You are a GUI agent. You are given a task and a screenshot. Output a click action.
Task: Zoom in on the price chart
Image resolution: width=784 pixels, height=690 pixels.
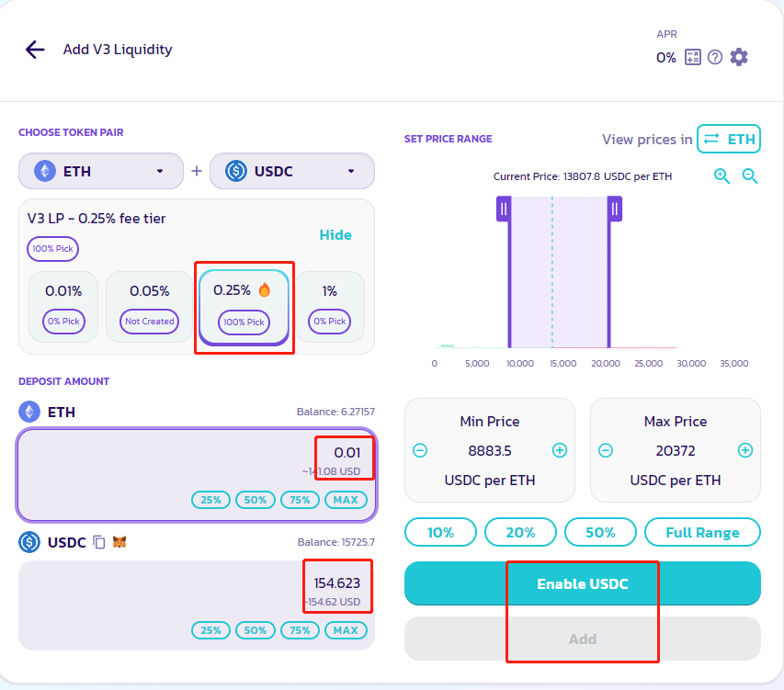coord(722,176)
